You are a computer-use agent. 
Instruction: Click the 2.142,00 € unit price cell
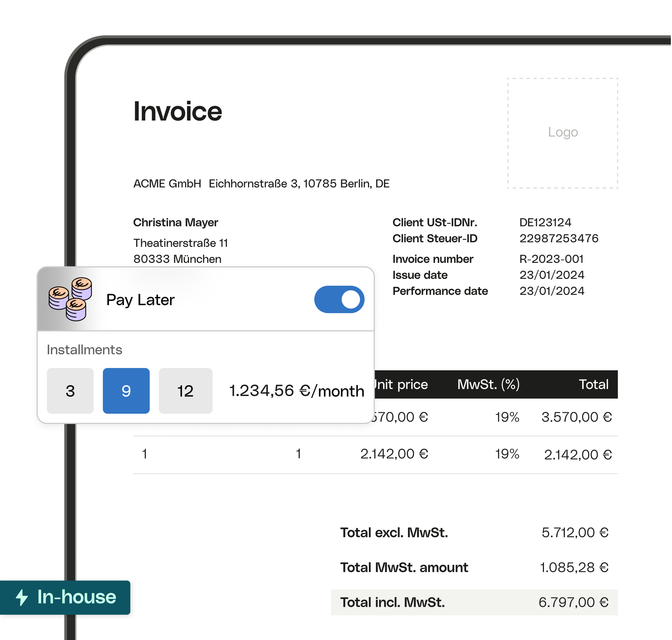(394, 454)
